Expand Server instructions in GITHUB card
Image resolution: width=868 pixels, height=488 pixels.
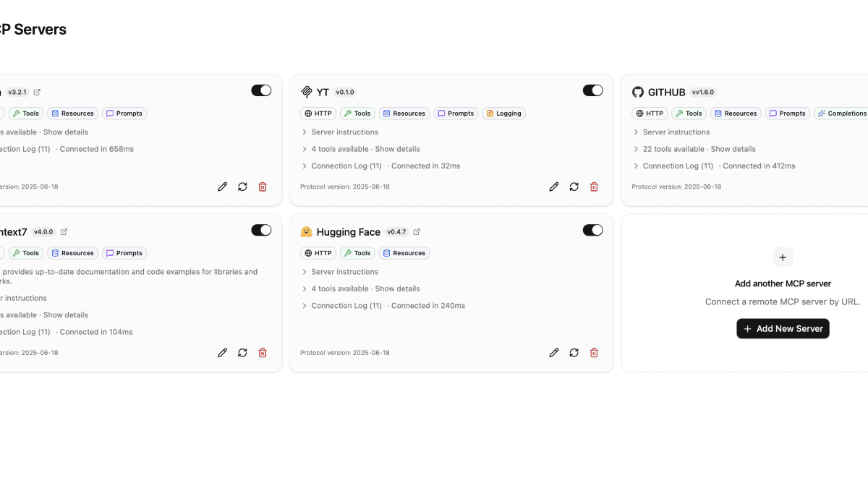pos(671,132)
